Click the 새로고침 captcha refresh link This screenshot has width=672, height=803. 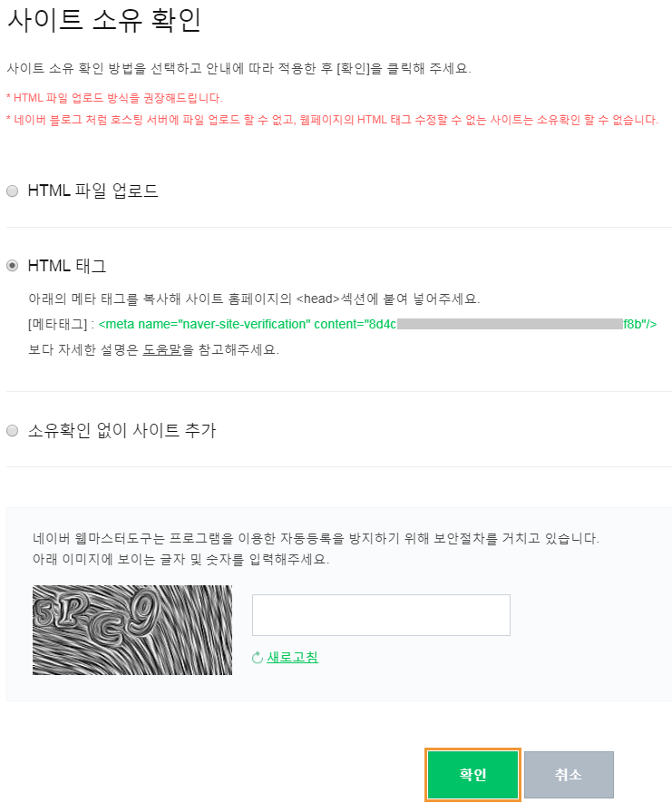tap(292, 657)
